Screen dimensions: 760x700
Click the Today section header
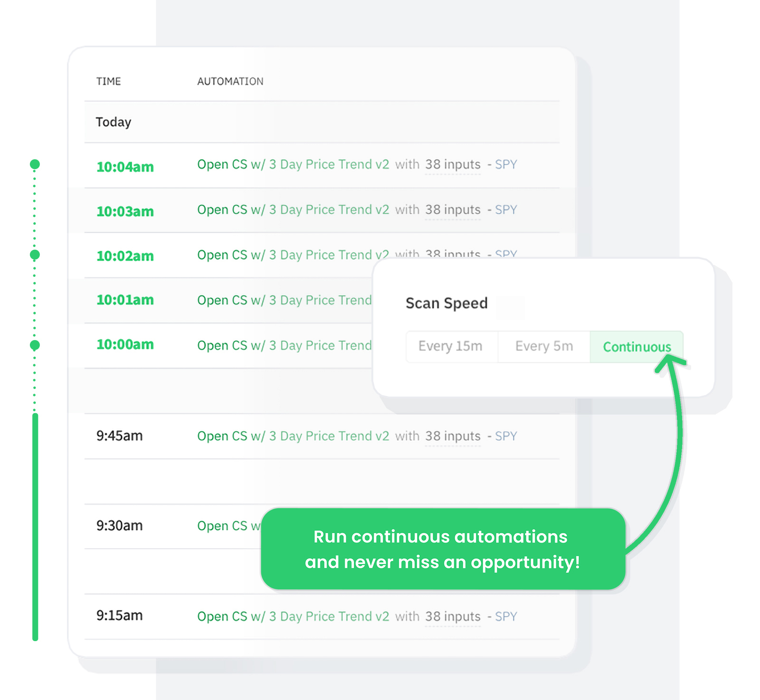tap(114, 122)
